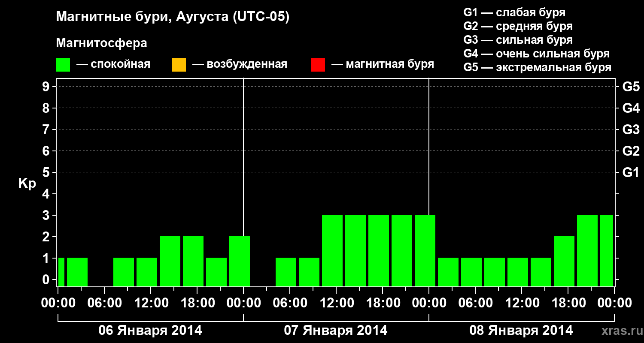Screen dimensions: 644x343
Task: Click the G1 — слабая буря description
Action: (514, 12)
